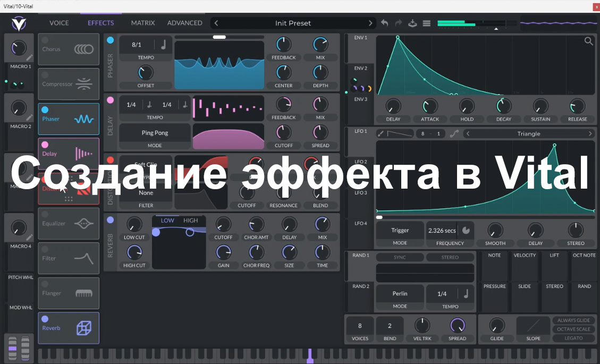
Task: Click the phaser tempo note icon
Action: (163, 45)
